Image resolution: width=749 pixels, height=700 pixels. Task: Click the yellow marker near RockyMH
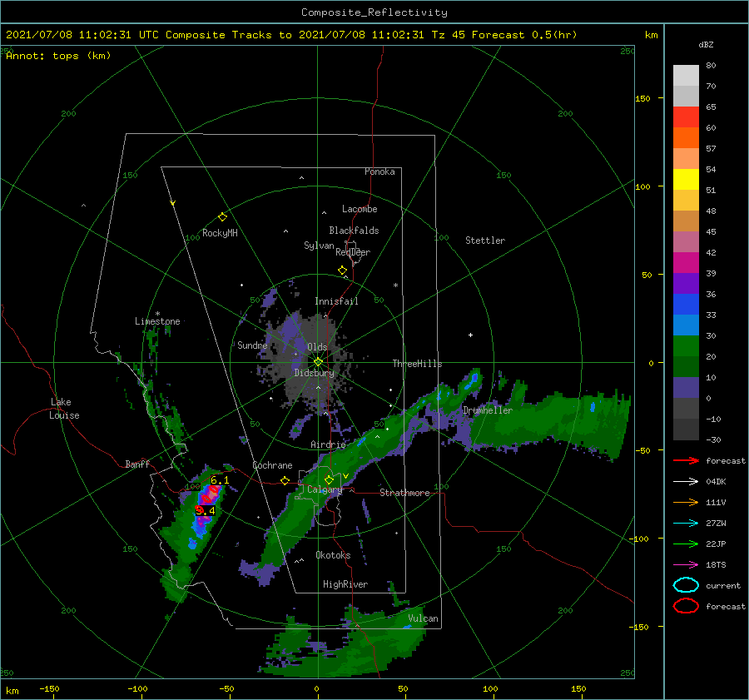click(222, 217)
